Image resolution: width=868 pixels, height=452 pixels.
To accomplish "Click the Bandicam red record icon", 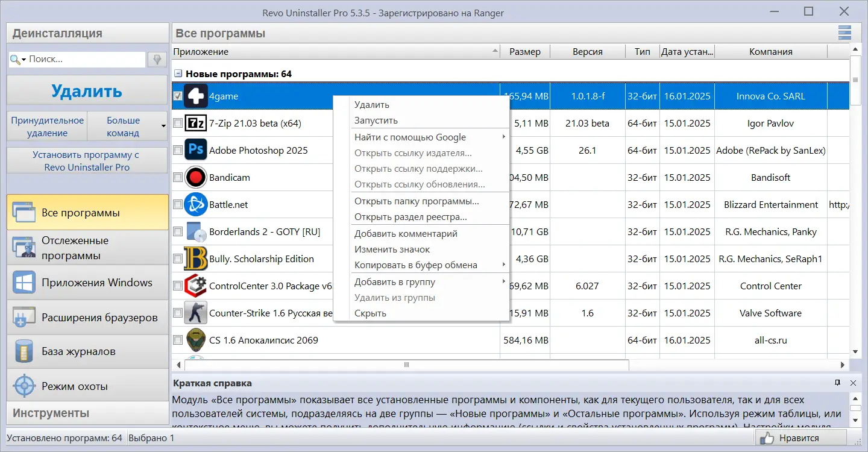I will [195, 177].
